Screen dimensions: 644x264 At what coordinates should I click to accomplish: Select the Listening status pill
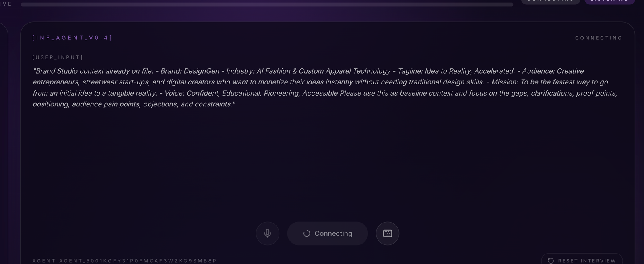click(609, 1)
